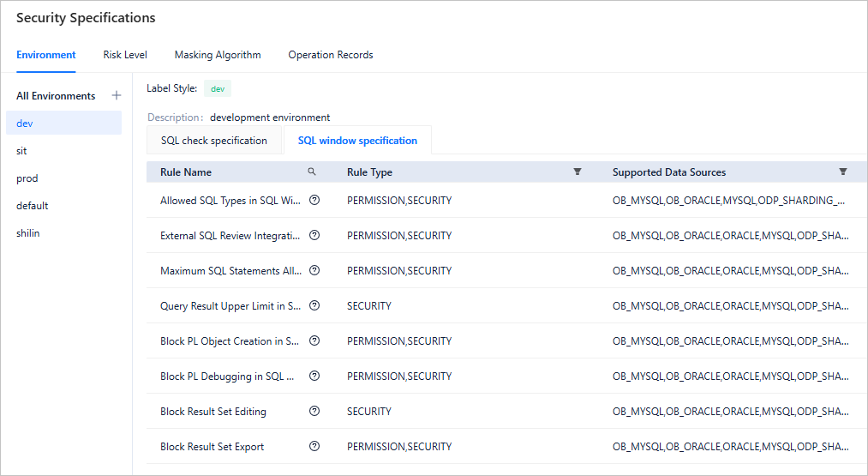This screenshot has height=476, width=868.
Task: Switch to the Risk Level tab
Action: 125,55
